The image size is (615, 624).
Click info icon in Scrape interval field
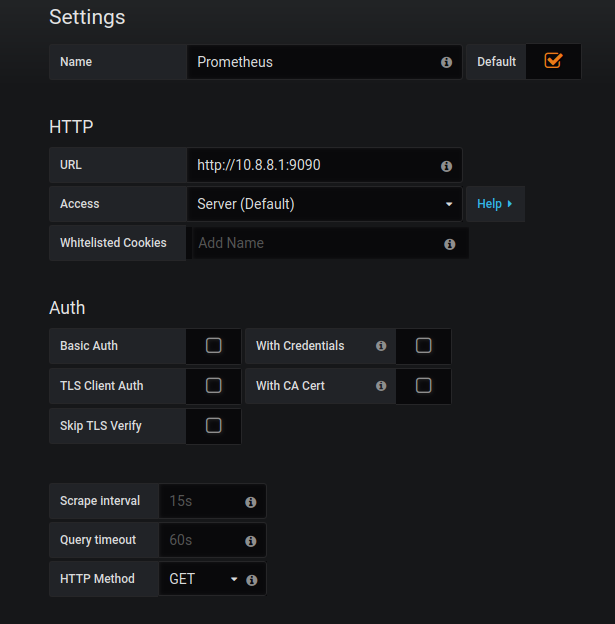click(251, 502)
